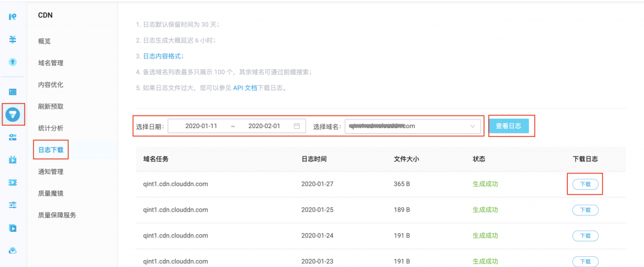644x267 pixels.
Task: Click the upload arrow circle sidebar icon
Action: 13,62
